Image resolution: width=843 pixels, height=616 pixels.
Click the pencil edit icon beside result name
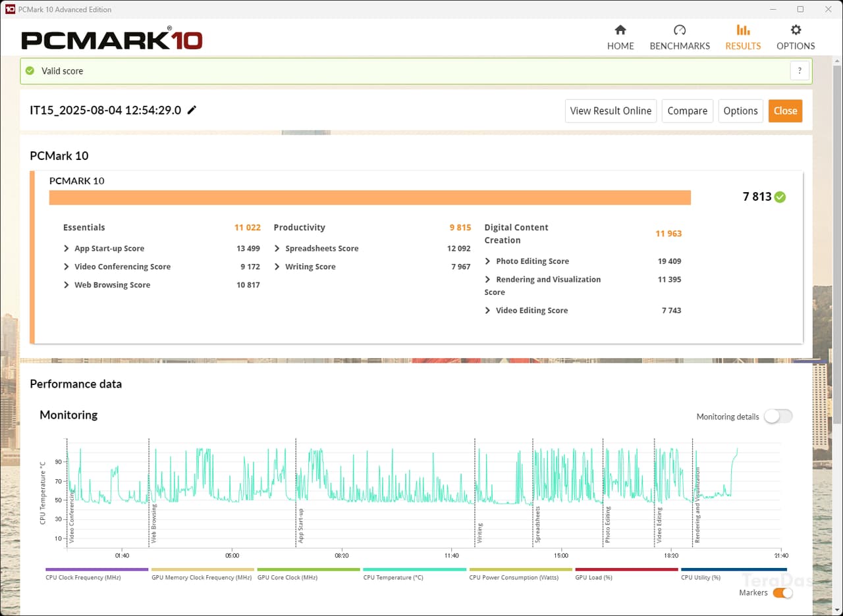pyautogui.click(x=192, y=110)
